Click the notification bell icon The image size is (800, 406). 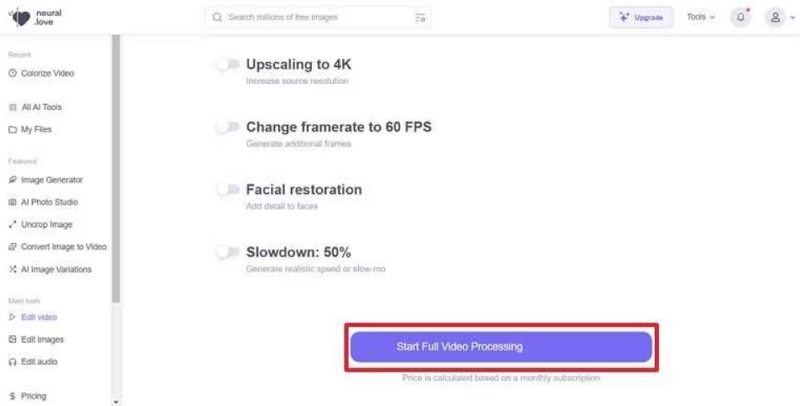[x=741, y=17]
